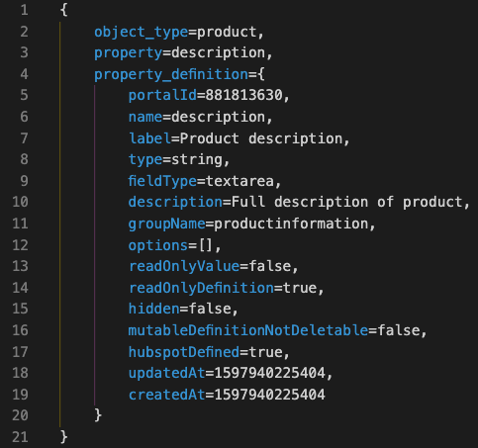Click the label key on line 7
Viewport: 478px width, 448px height.
(x=149, y=138)
